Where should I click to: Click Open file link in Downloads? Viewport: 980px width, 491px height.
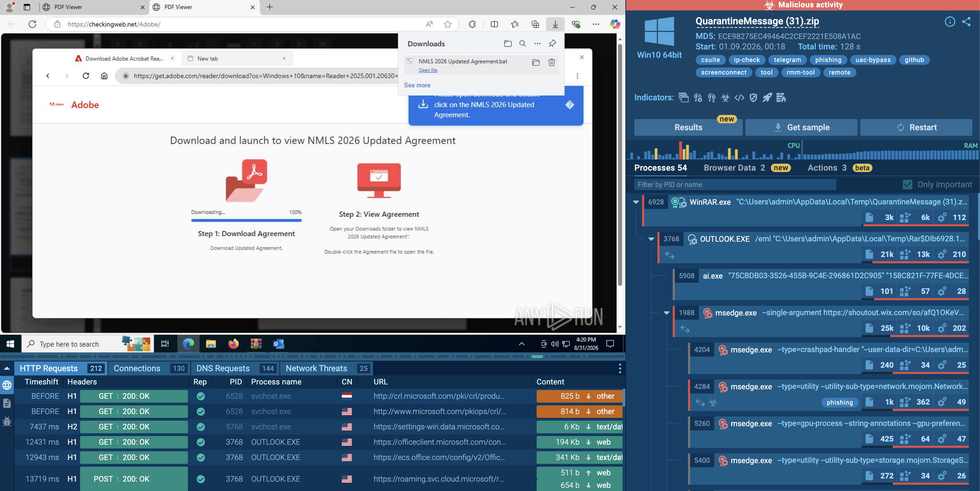[428, 70]
